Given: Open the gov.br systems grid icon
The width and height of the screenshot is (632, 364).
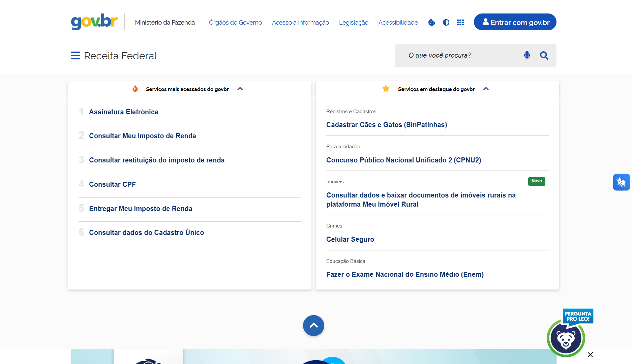Looking at the screenshot, I should (x=460, y=23).
